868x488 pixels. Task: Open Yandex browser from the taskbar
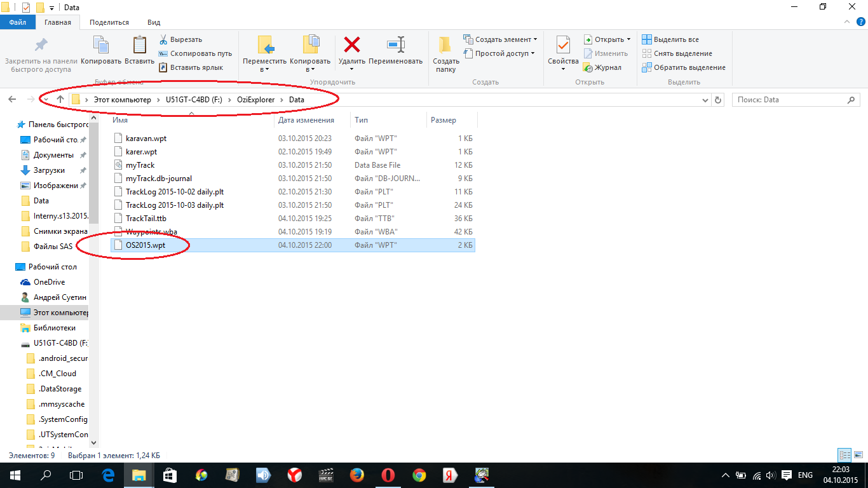click(295, 475)
